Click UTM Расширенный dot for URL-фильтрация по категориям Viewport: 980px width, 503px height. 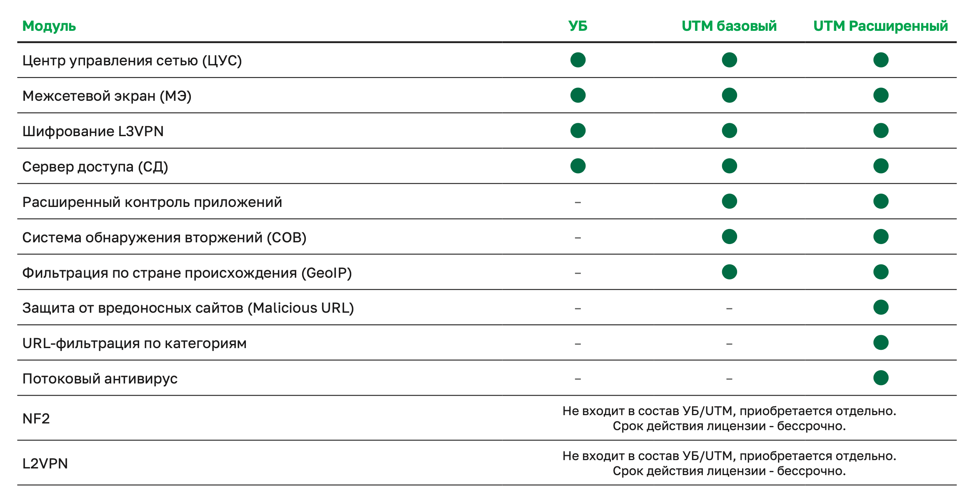[x=880, y=343]
